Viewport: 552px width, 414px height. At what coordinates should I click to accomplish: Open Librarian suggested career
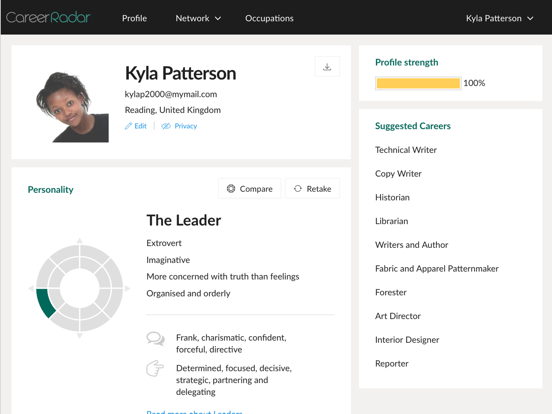pyautogui.click(x=391, y=221)
